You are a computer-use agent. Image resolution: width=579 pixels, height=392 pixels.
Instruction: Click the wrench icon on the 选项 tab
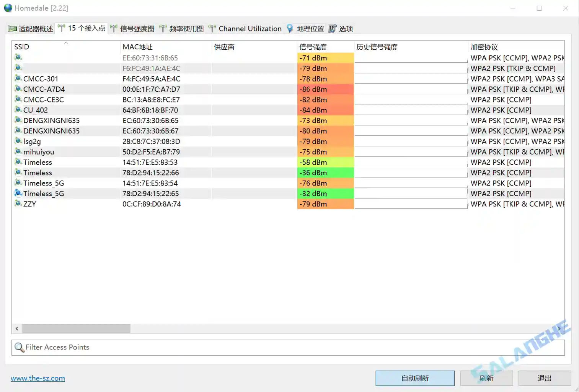pos(333,28)
